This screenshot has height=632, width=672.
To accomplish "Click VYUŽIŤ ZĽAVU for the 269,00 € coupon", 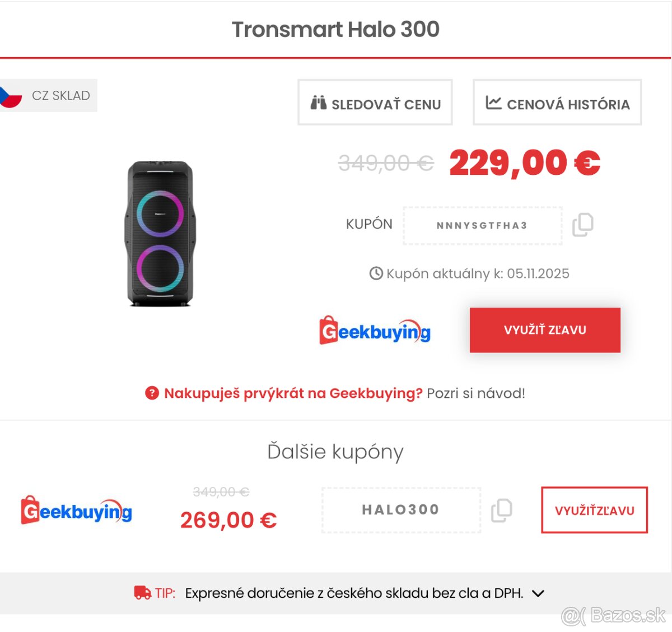I will point(594,510).
